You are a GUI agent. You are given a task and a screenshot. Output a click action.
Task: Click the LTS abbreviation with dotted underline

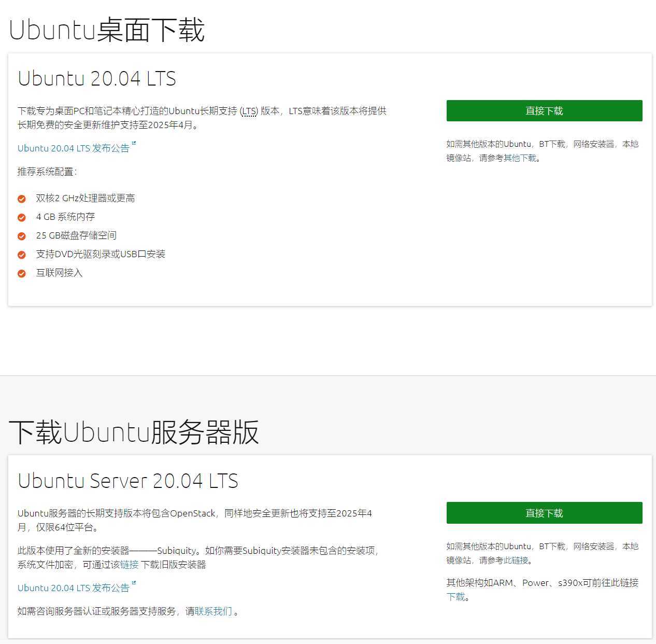click(249, 111)
